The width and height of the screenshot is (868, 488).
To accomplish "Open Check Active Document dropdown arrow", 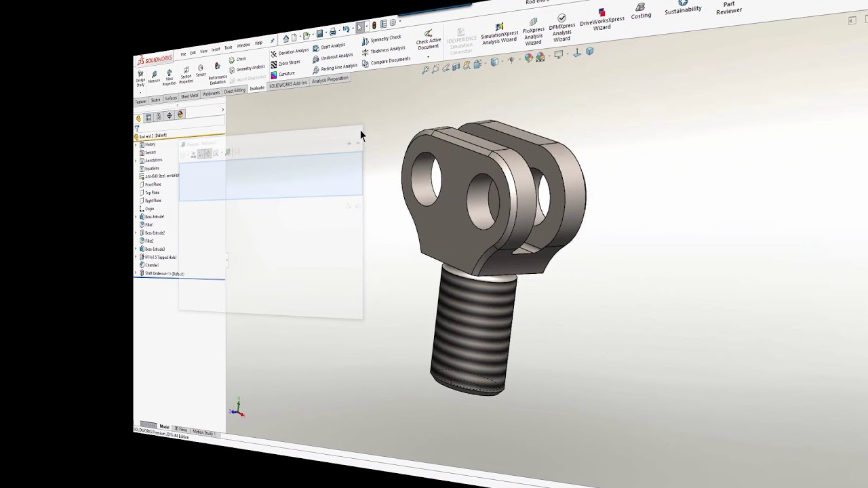I will (429, 57).
